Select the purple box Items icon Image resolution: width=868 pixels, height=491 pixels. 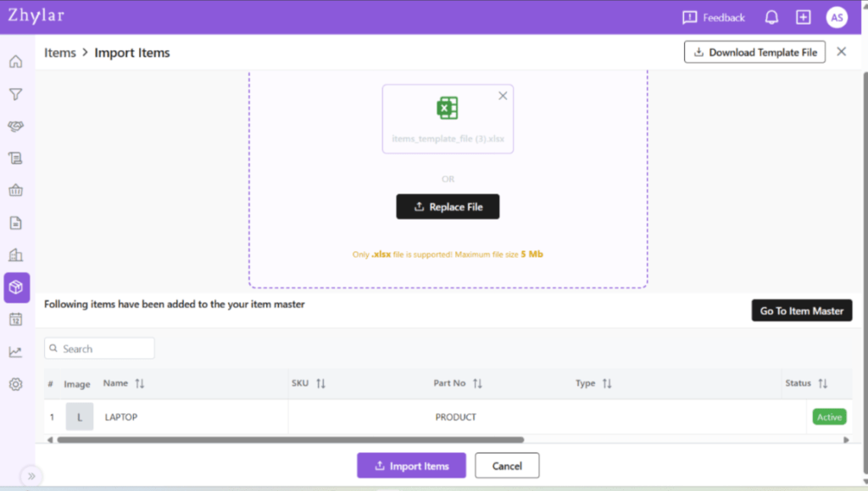[x=16, y=287]
